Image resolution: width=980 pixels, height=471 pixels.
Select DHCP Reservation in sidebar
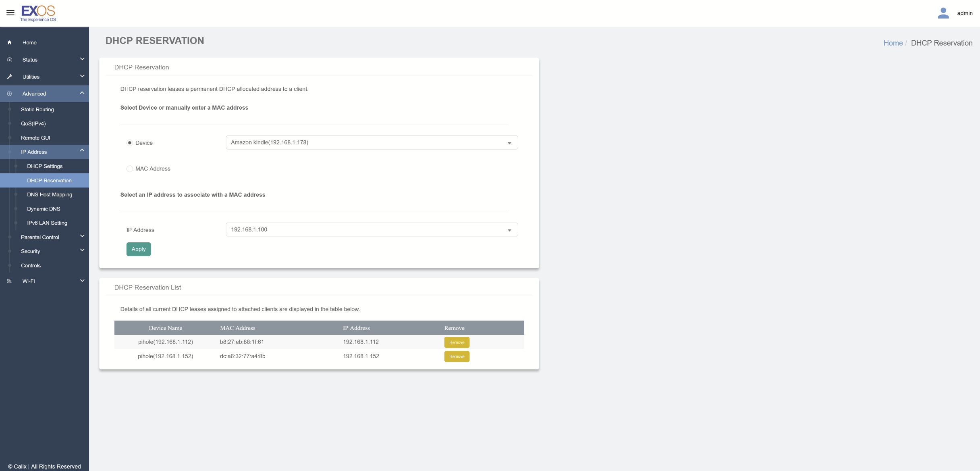tap(49, 181)
